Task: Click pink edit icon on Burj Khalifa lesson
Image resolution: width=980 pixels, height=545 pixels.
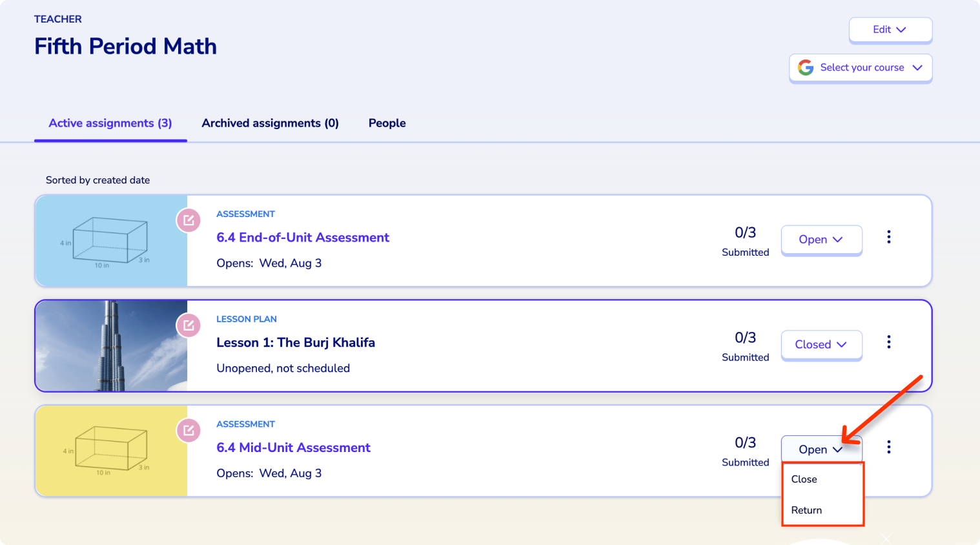Action: 189,325
